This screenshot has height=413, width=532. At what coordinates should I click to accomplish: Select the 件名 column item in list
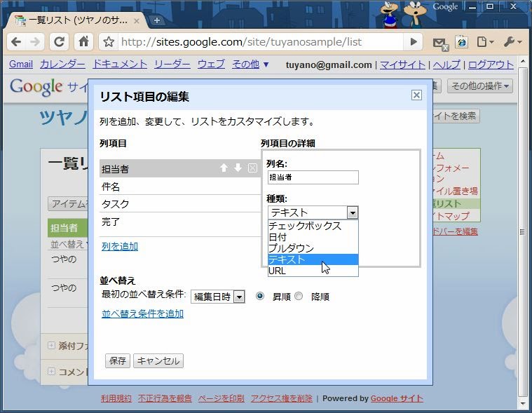coord(111,187)
